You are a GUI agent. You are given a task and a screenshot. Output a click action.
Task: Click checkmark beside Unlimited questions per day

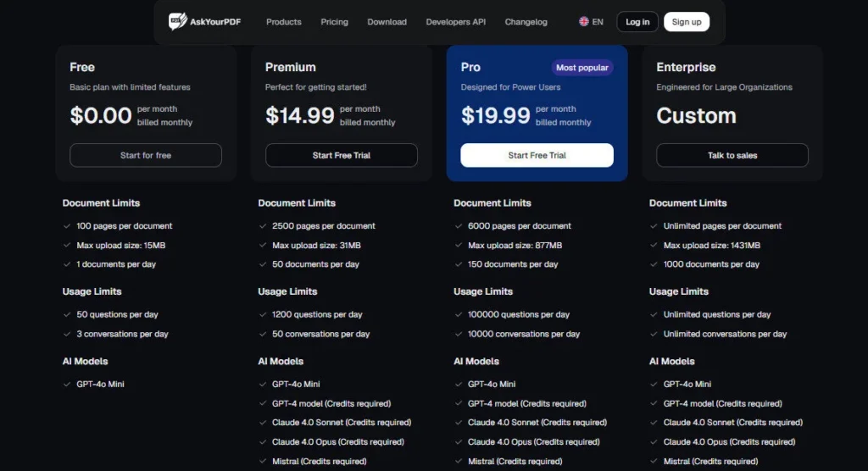tap(654, 314)
